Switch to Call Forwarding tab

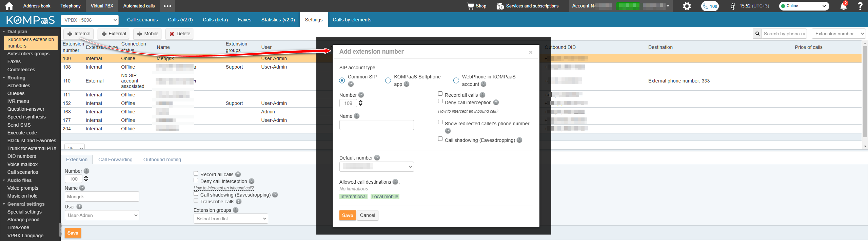click(x=115, y=160)
